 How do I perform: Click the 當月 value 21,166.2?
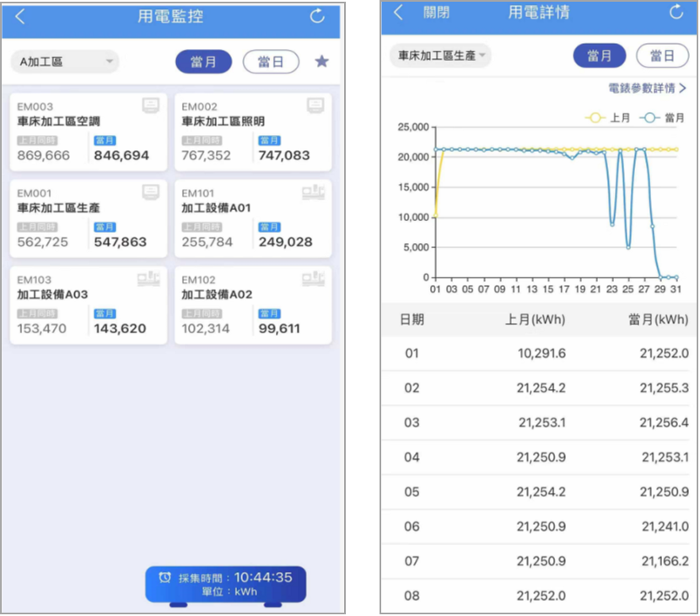click(665, 561)
